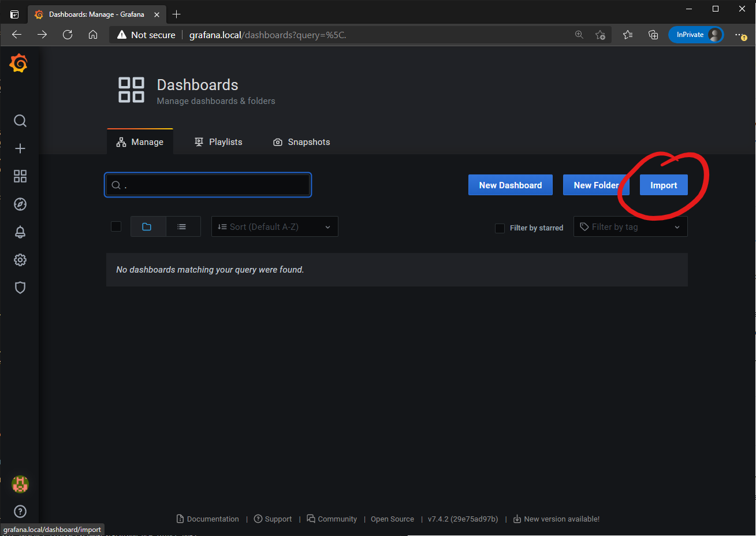The image size is (756, 536).
Task: Click the New Dashboard button
Action: [x=511, y=185]
